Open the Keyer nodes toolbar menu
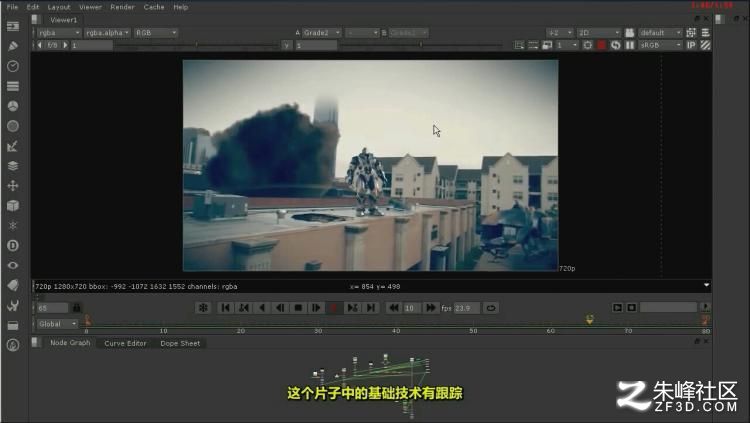 pos(13,146)
